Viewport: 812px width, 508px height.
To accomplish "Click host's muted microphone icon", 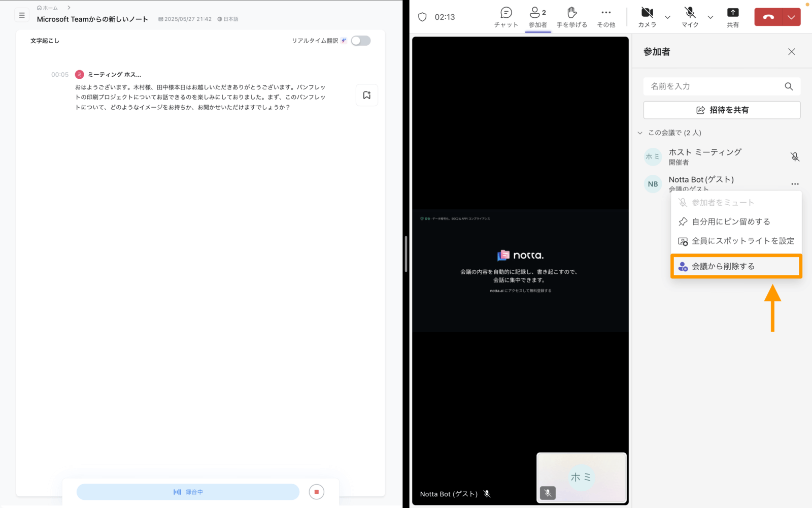I will coord(795,157).
